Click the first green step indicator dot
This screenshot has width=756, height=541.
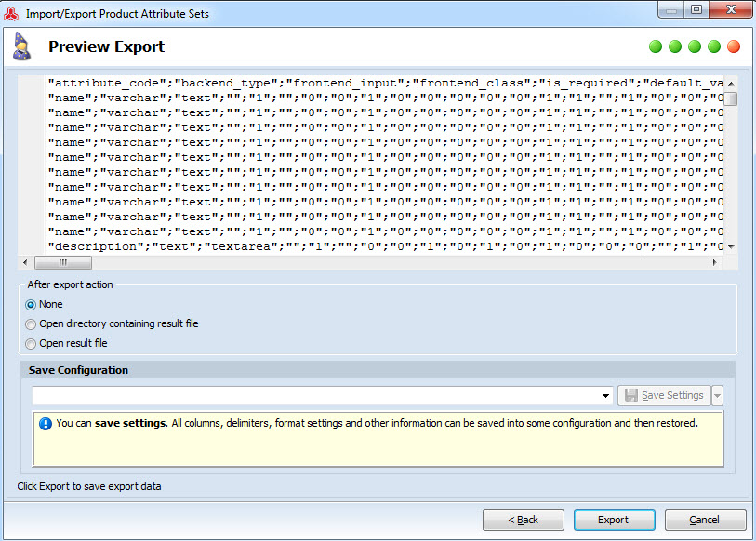(x=656, y=46)
